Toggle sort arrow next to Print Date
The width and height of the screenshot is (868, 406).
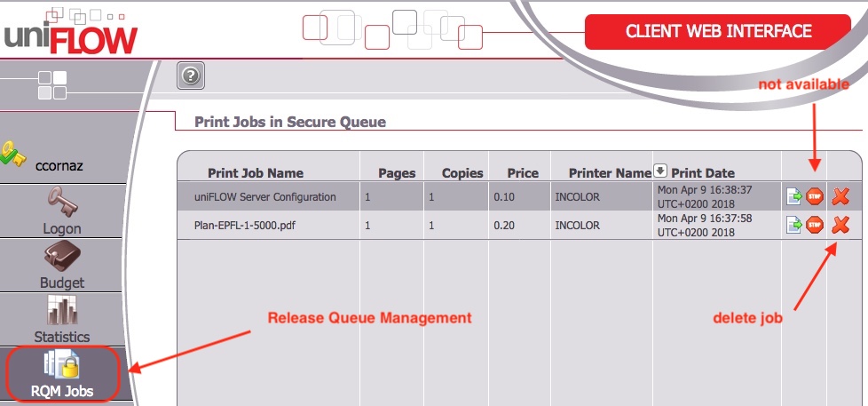[x=660, y=171]
